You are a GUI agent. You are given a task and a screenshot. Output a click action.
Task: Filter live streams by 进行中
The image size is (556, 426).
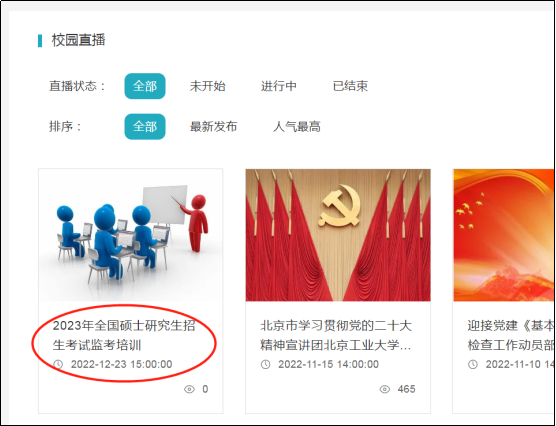tap(279, 86)
